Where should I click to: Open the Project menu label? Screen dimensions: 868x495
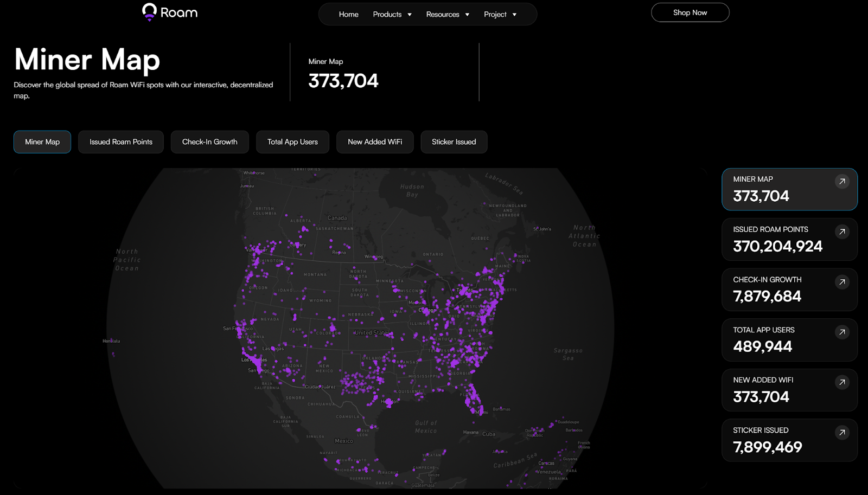point(495,15)
